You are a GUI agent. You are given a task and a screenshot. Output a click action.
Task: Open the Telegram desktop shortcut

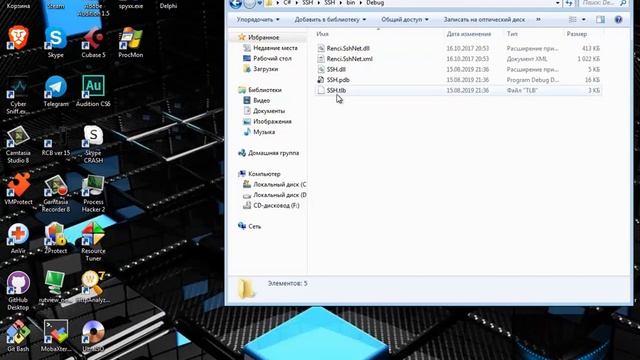tap(56, 91)
